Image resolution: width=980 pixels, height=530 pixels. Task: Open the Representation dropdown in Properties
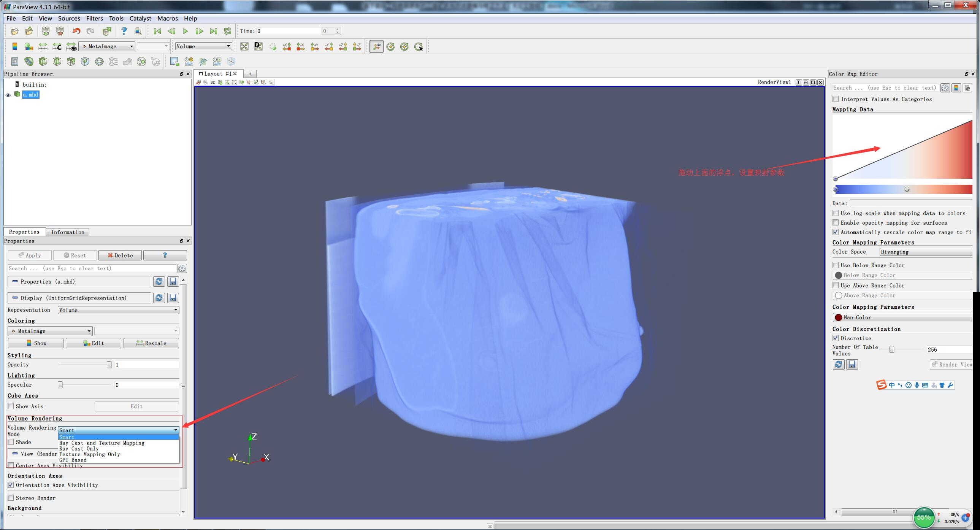pyautogui.click(x=118, y=310)
